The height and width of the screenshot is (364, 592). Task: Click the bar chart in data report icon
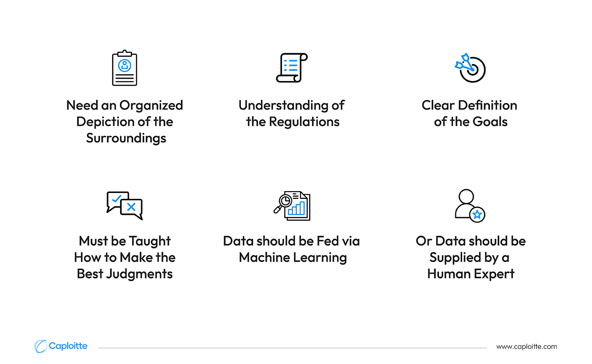296,208
